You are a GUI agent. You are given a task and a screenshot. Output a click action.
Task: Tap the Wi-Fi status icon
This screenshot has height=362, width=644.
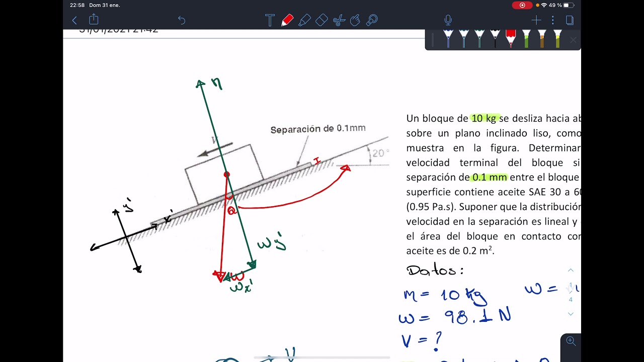coord(544,5)
